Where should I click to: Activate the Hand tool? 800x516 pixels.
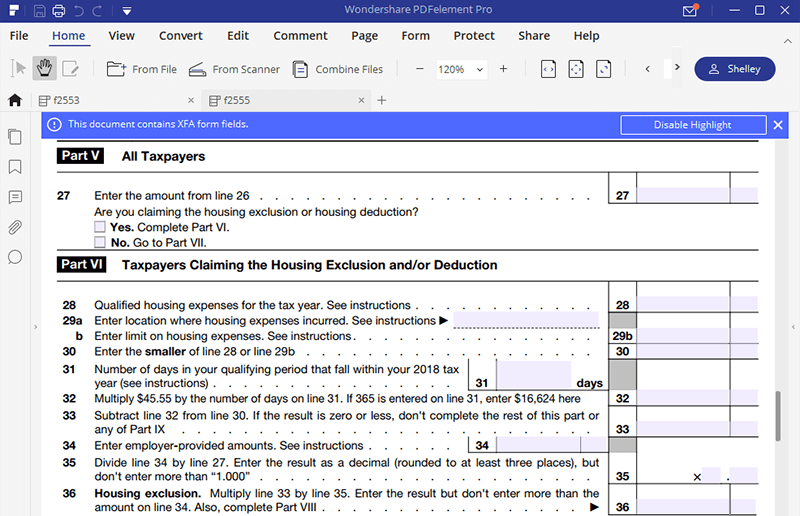pyautogui.click(x=44, y=68)
